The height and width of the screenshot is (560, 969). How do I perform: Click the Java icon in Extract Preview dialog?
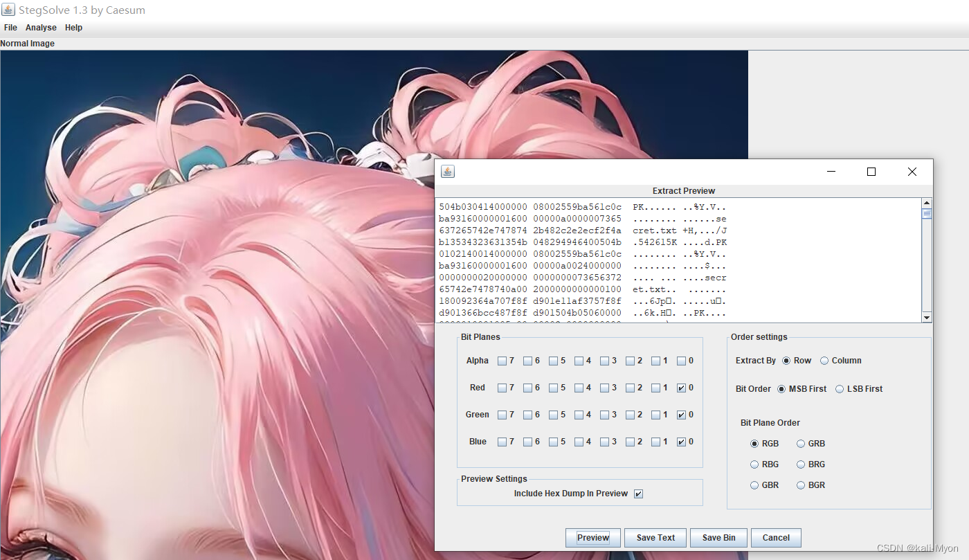[448, 172]
